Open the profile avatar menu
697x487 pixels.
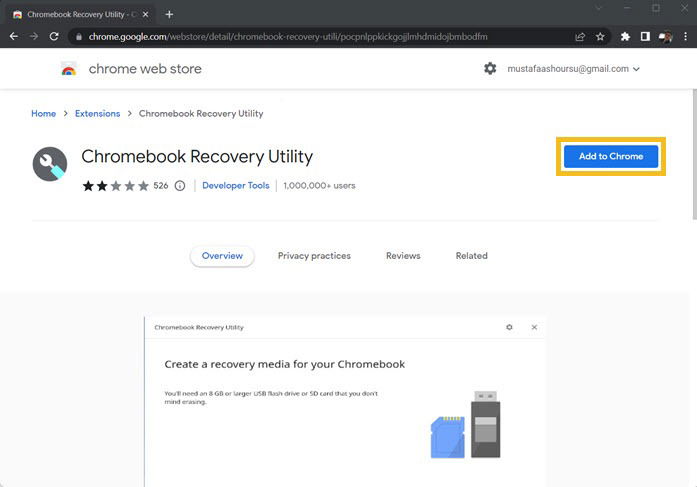tap(665, 37)
